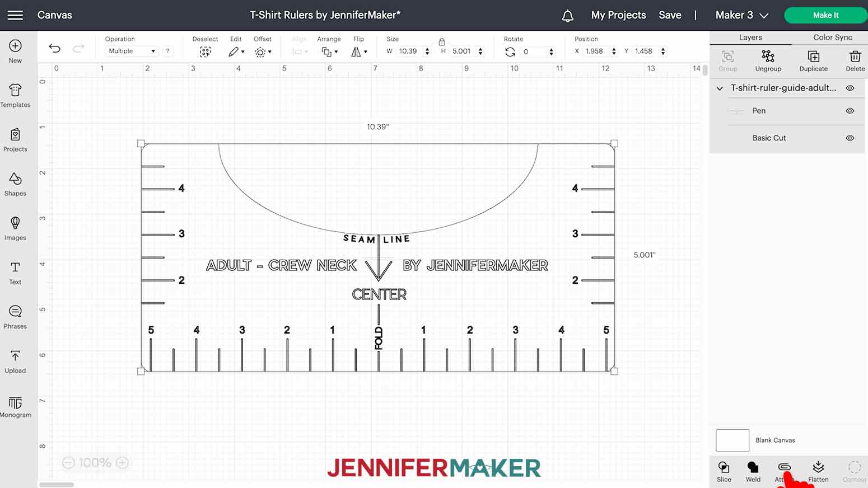Zoom in with the plus icon
The height and width of the screenshot is (488, 868).
[122, 463]
